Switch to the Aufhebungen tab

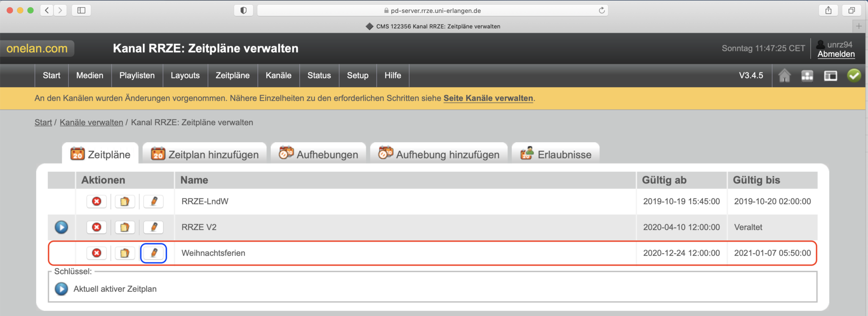point(319,154)
